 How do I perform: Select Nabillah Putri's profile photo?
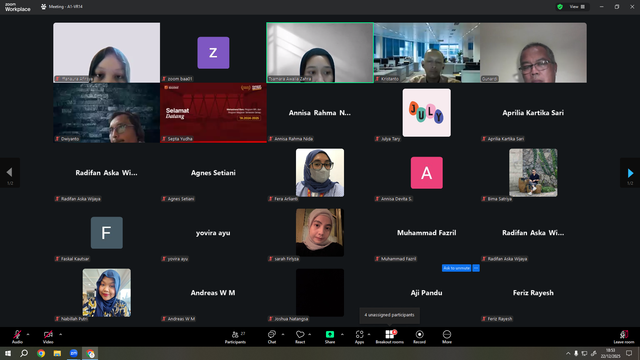107,293
